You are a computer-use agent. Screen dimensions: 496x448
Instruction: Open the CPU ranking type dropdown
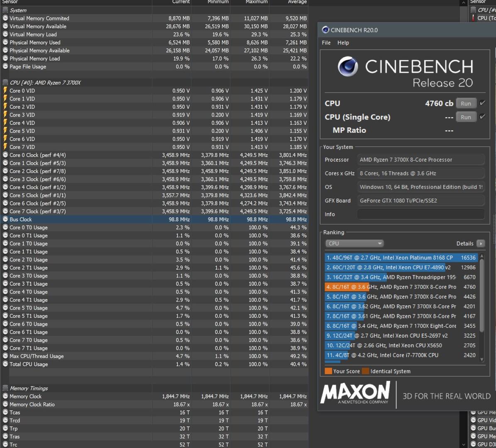(x=354, y=243)
